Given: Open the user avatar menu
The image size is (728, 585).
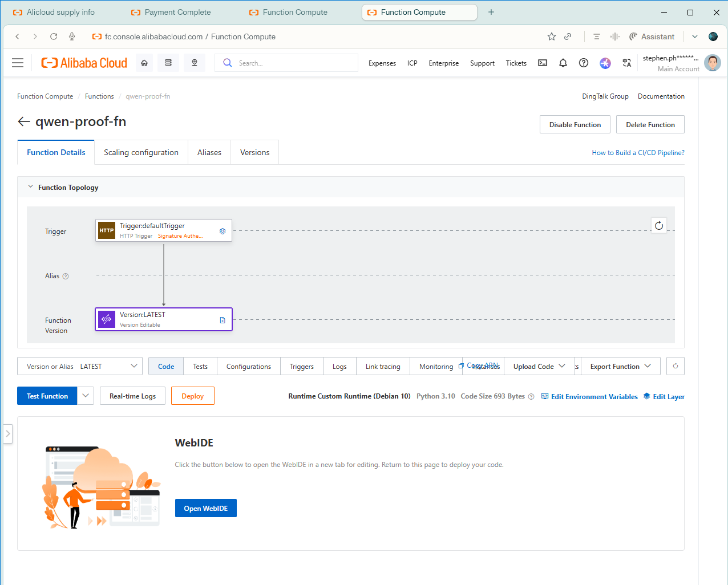Looking at the screenshot, I should click(x=713, y=63).
